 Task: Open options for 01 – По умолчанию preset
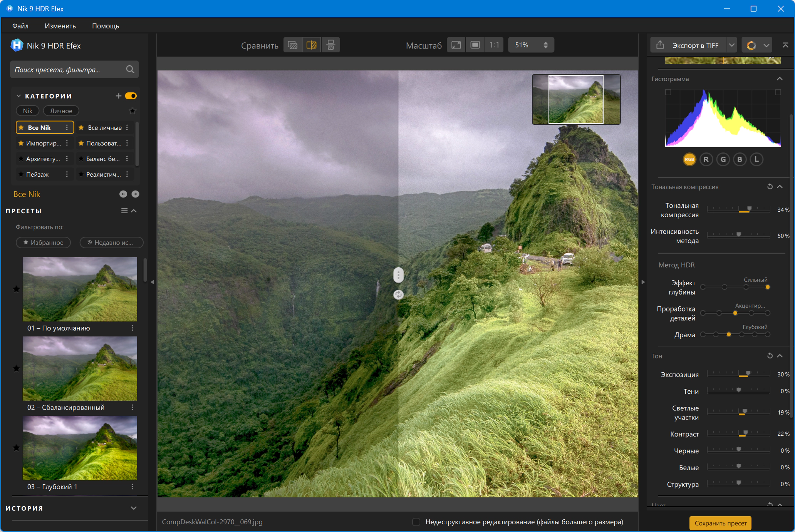[x=132, y=328]
